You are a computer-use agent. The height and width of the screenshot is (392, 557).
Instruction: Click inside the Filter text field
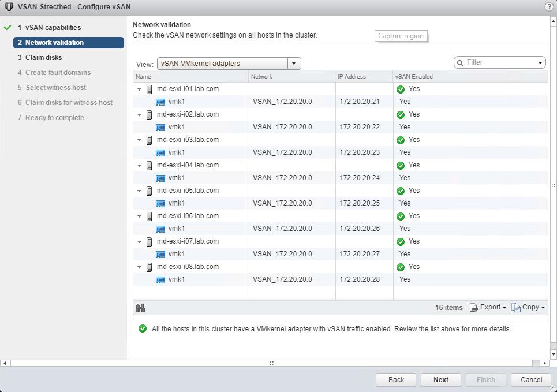pos(499,62)
